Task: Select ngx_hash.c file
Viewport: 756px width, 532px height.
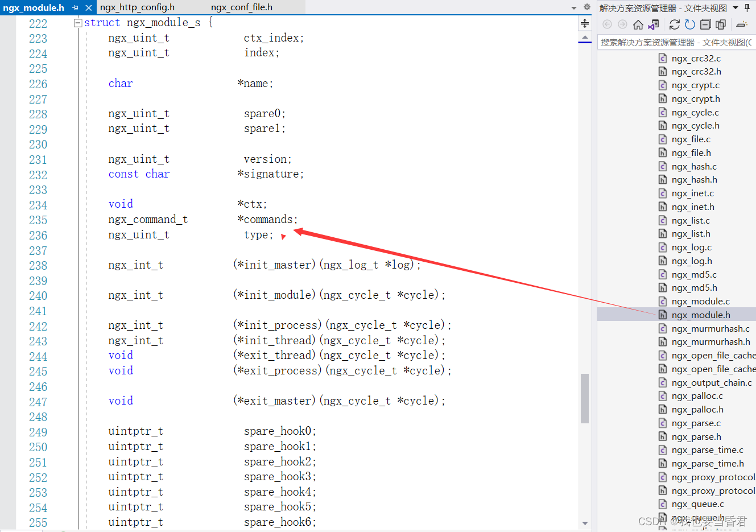Action: click(694, 166)
